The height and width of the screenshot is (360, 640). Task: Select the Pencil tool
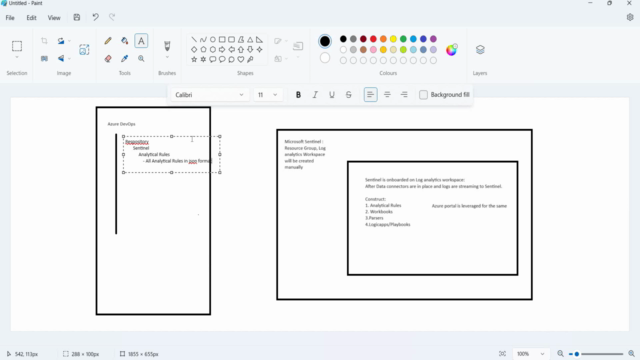pyautogui.click(x=108, y=41)
